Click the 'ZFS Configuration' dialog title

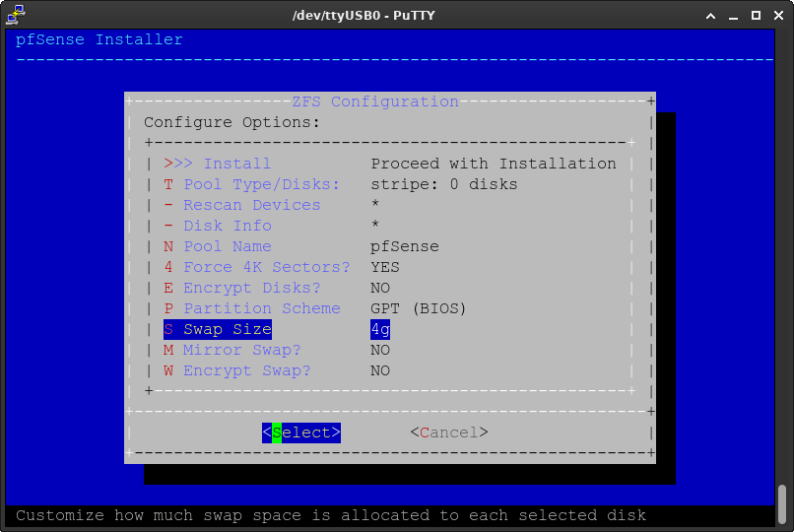coord(375,101)
